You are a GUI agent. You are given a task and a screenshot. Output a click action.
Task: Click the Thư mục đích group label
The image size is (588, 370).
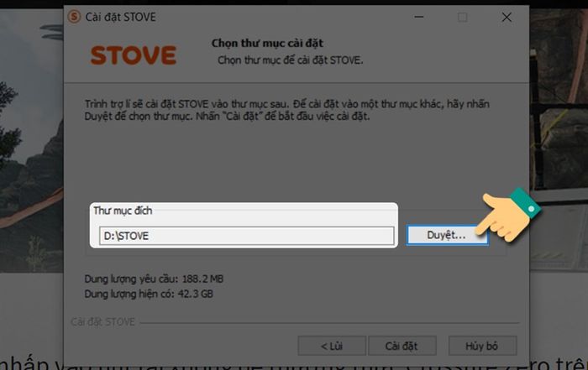123,211
